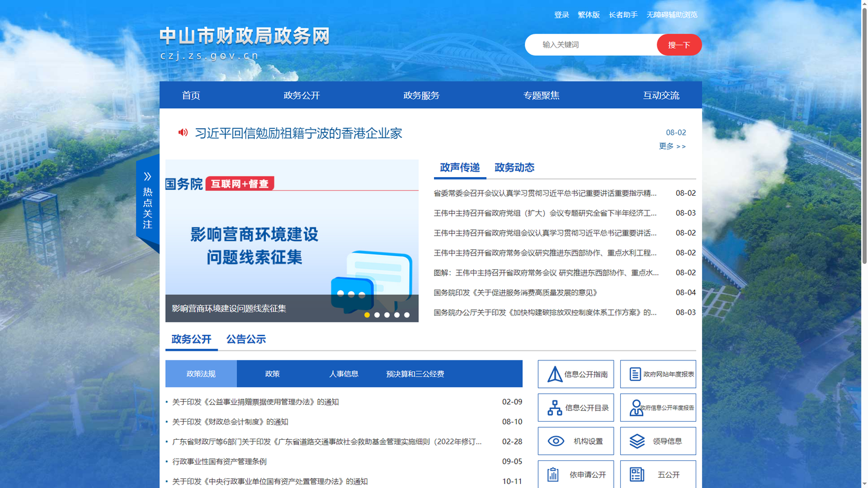Click the double chevron on 热点关注 sidebar

pyautogui.click(x=148, y=177)
